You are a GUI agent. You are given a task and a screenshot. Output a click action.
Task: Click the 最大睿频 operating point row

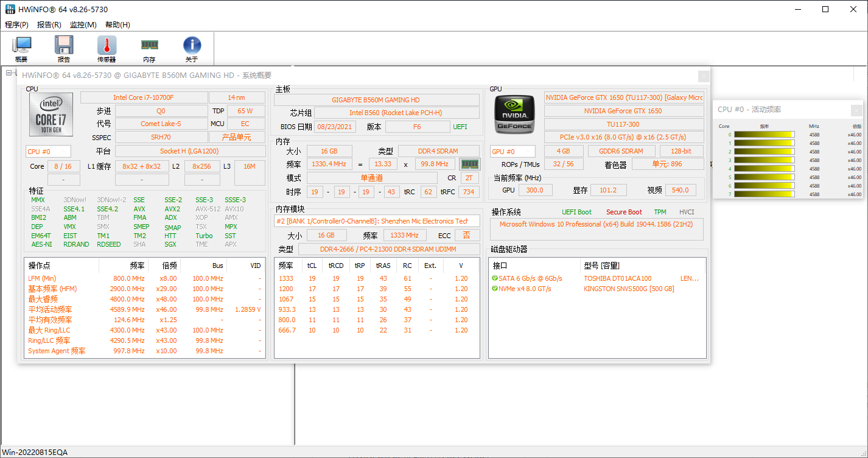145,299
